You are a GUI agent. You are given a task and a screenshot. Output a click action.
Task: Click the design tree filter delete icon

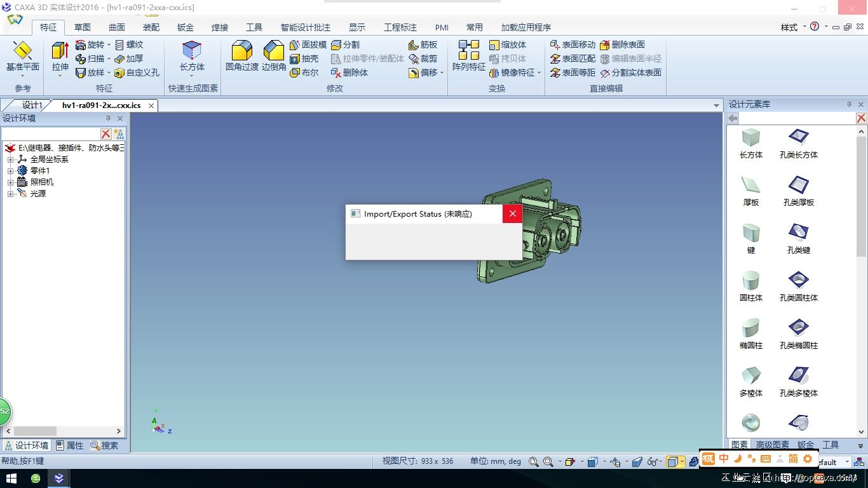(x=106, y=134)
